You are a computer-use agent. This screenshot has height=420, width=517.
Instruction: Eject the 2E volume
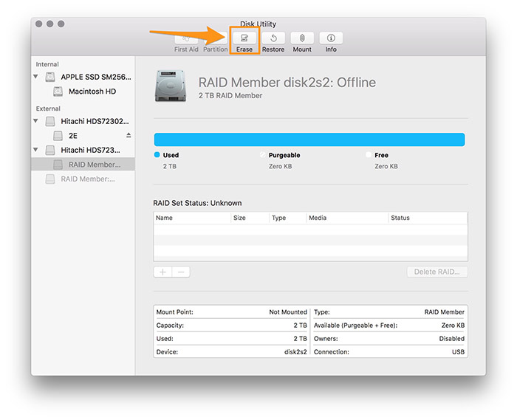click(129, 135)
